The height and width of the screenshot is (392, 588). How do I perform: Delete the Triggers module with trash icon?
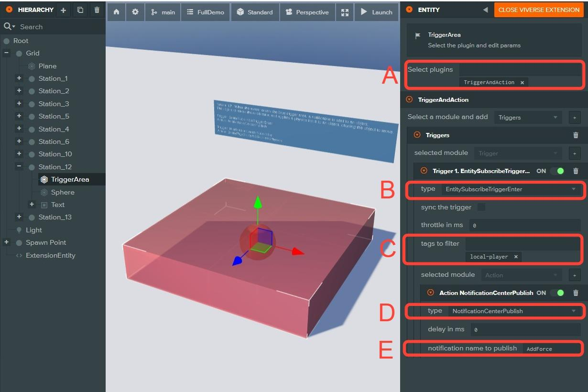click(576, 135)
